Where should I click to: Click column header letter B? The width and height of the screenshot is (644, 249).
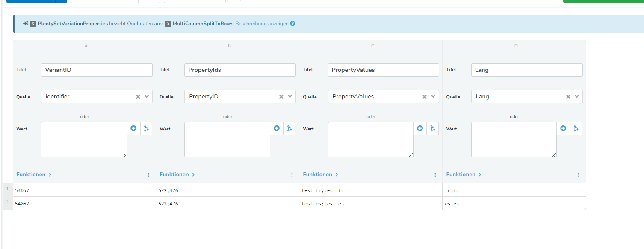pyautogui.click(x=229, y=46)
